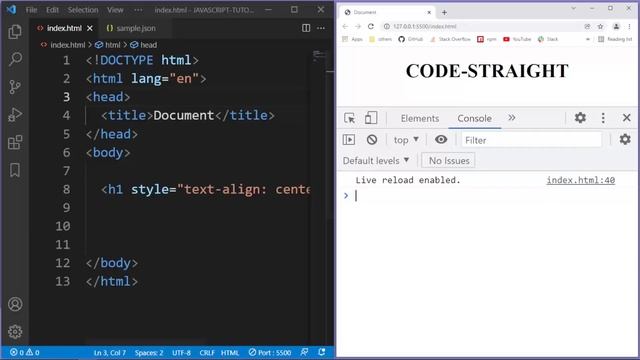Open notifications bell in status bar
The width and height of the screenshot is (640, 360).
322,352
